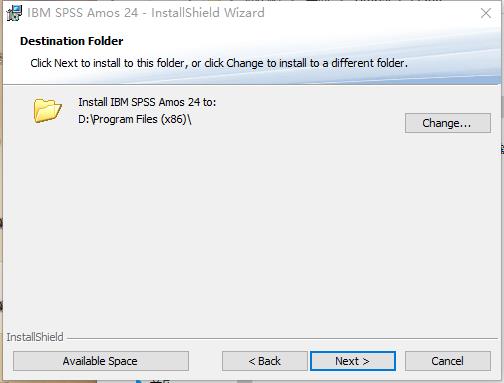Image resolution: width=504 pixels, height=383 pixels.
Task: Open the Change... folder dialog
Action: click(x=448, y=123)
